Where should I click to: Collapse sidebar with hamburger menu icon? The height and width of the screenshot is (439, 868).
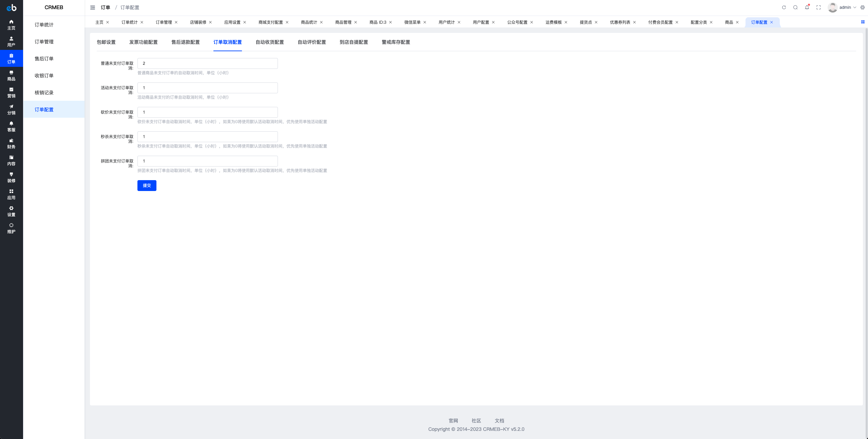93,7
